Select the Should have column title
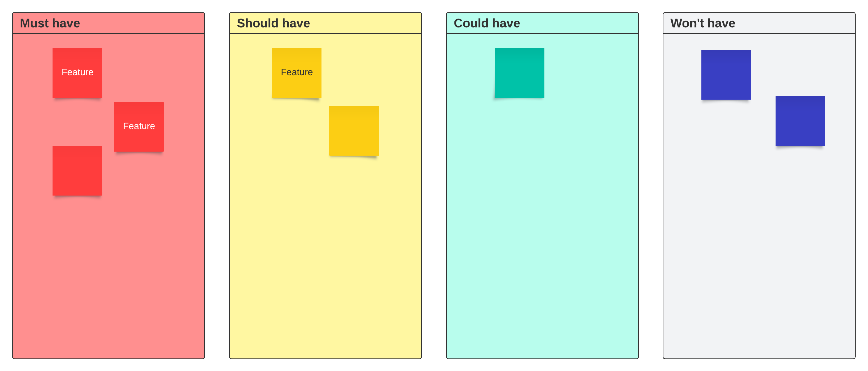 (x=273, y=23)
